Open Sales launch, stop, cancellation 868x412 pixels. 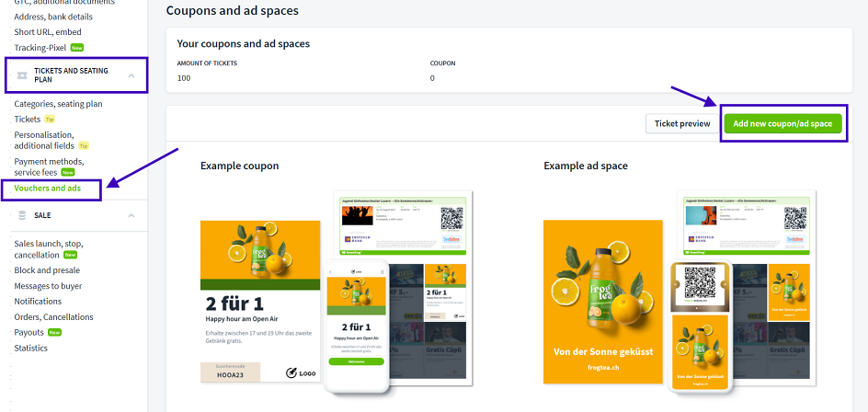[48, 249]
